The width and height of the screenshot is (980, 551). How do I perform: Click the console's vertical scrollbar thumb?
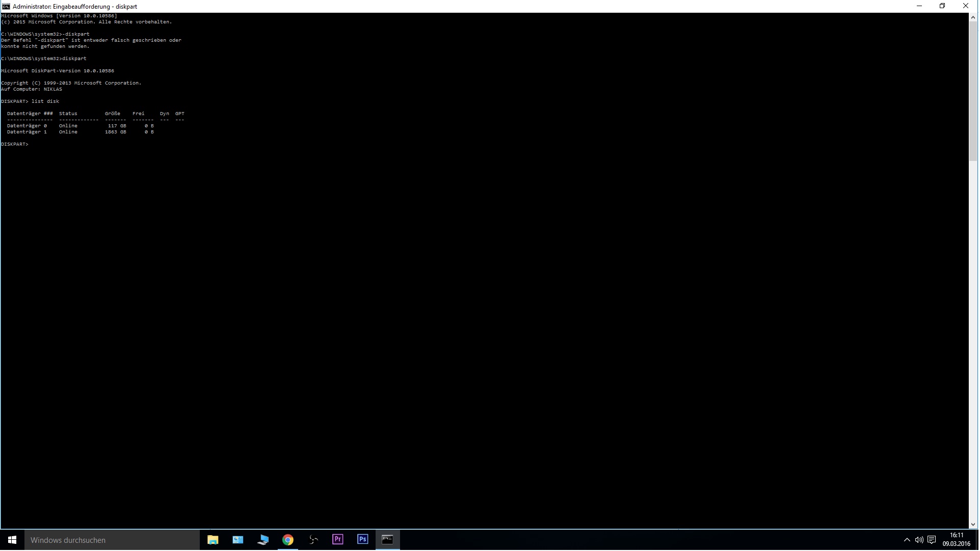point(973,92)
